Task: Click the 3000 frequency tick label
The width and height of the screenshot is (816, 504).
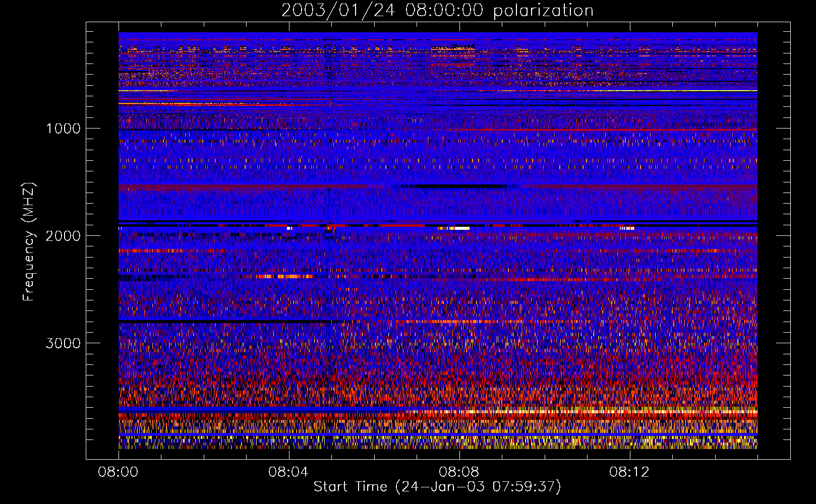Action: 63,343
